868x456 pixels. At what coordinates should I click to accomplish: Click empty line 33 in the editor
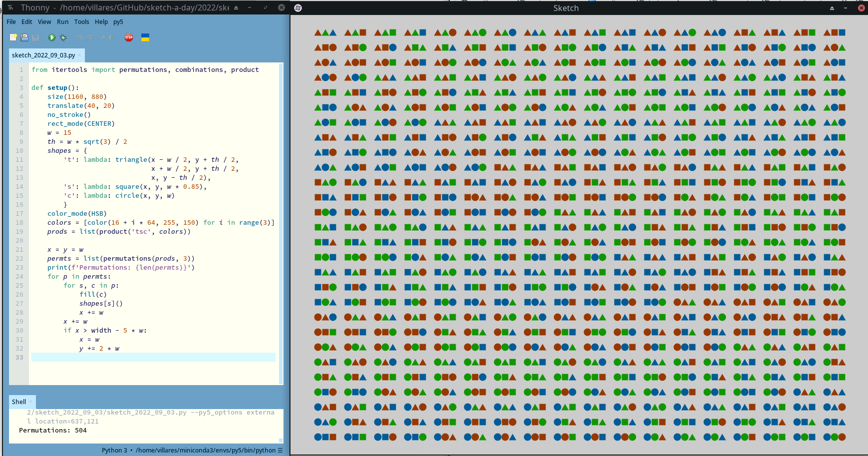coord(150,357)
